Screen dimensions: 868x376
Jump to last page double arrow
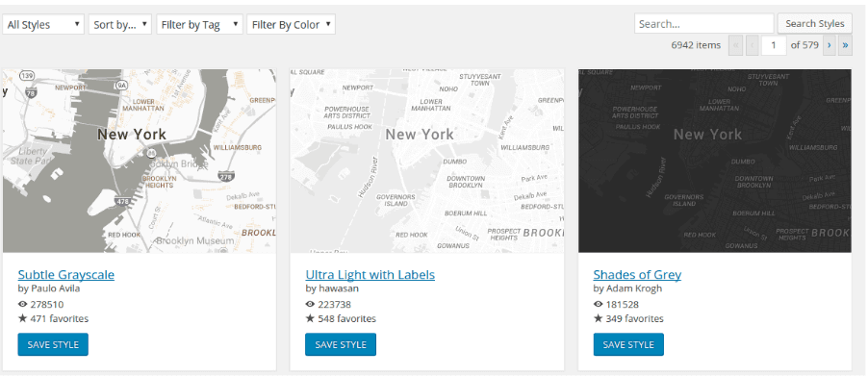[x=845, y=45]
